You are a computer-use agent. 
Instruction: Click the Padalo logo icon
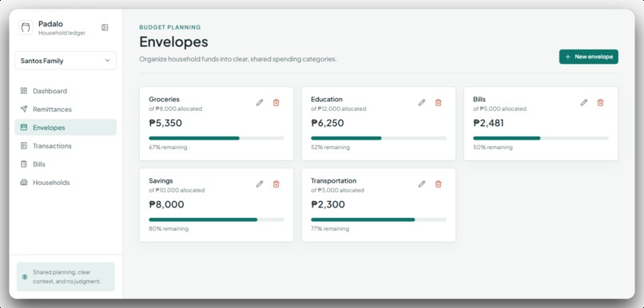(26, 27)
